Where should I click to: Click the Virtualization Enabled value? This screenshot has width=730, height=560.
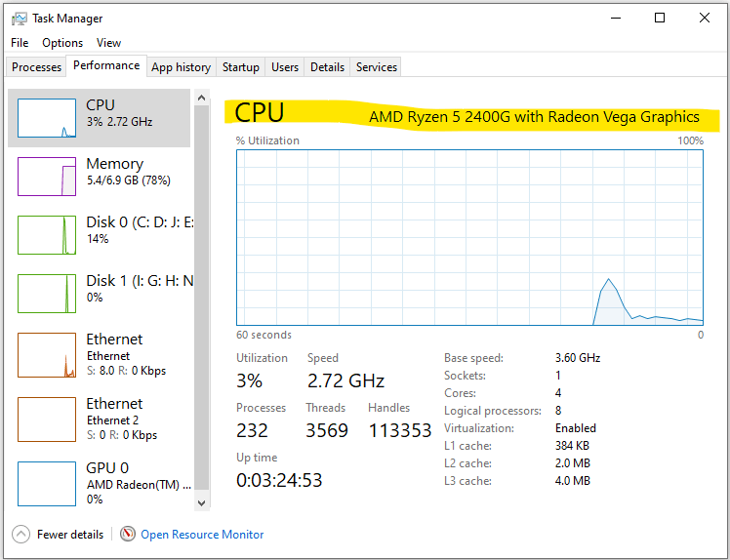(x=576, y=428)
